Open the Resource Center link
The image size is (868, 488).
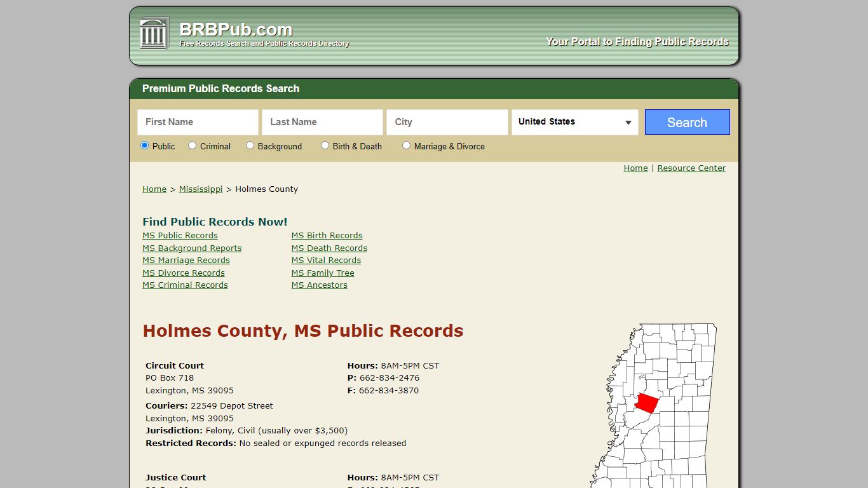click(691, 168)
